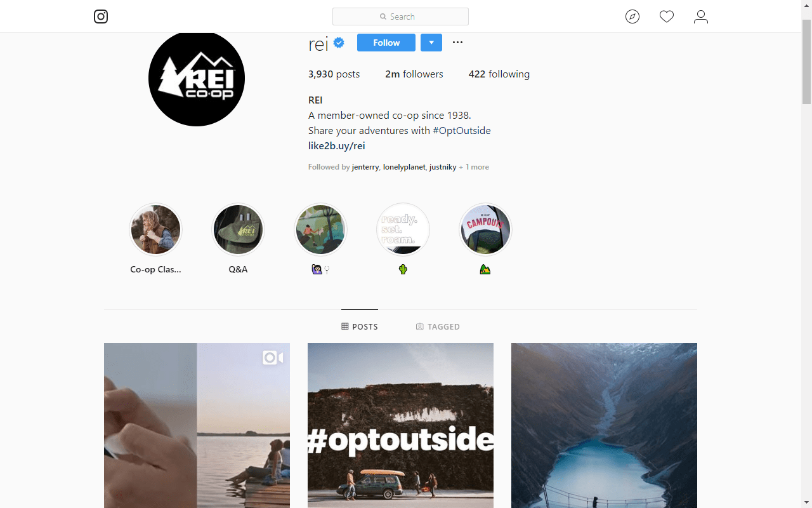The image size is (812, 508).
Task: Open the video post with camera icon
Action: coord(197,425)
